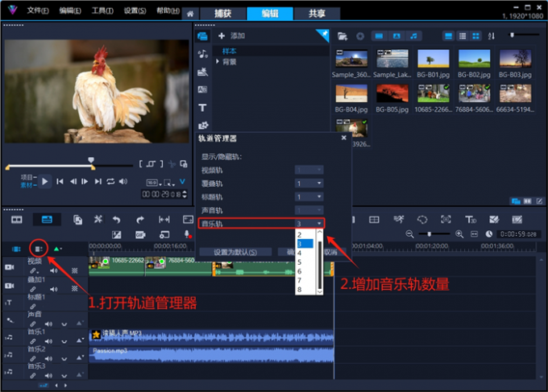Screen dimensions: 548x392
Task: Start voice-over recording with microphone icon
Action: click(187, 234)
